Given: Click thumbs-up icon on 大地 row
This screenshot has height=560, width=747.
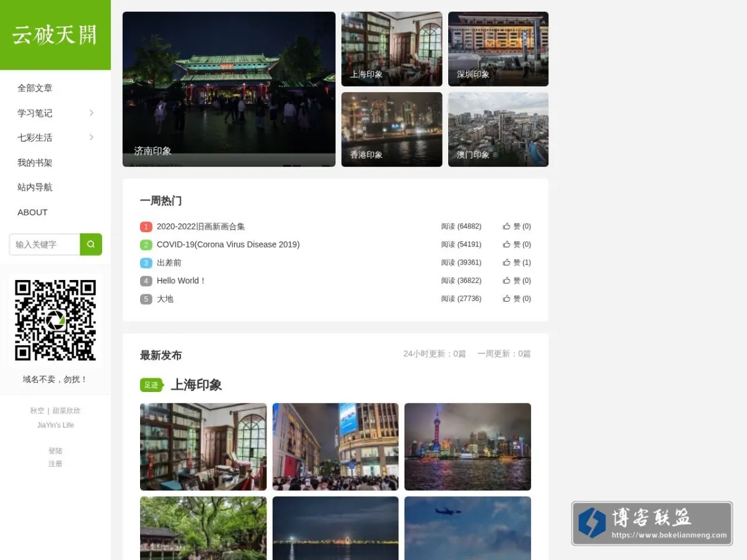Looking at the screenshot, I should (x=507, y=299).
